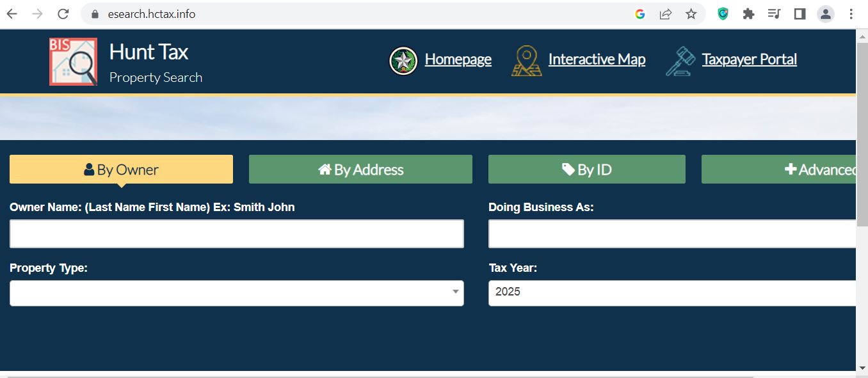Viewport: 868px width, 378px height.
Task: Open the Extensions puzzle icon
Action: pos(748,13)
